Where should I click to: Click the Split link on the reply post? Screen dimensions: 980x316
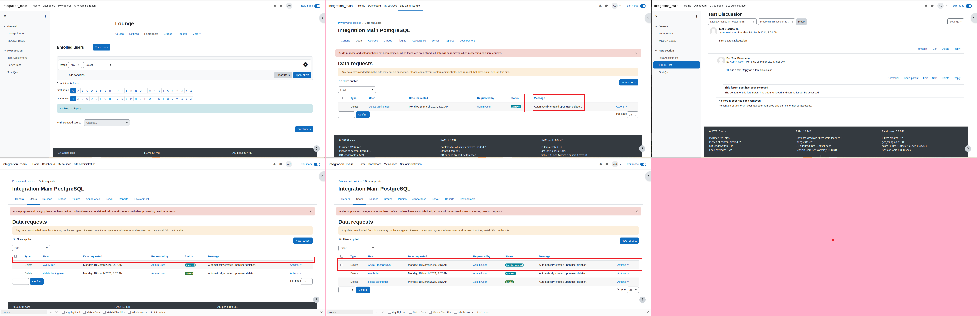[934, 78]
